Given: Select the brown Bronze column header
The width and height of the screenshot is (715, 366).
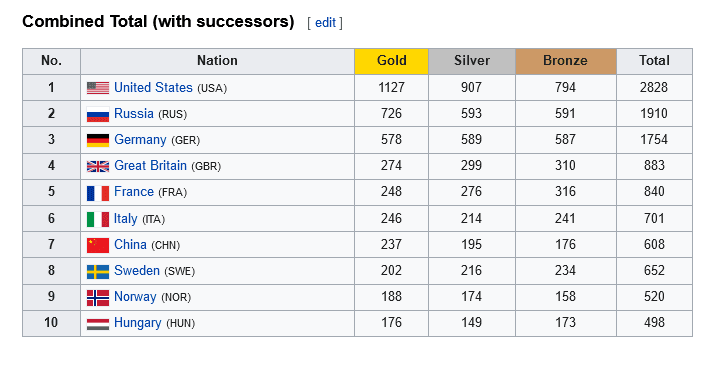Looking at the screenshot, I should click(566, 61).
